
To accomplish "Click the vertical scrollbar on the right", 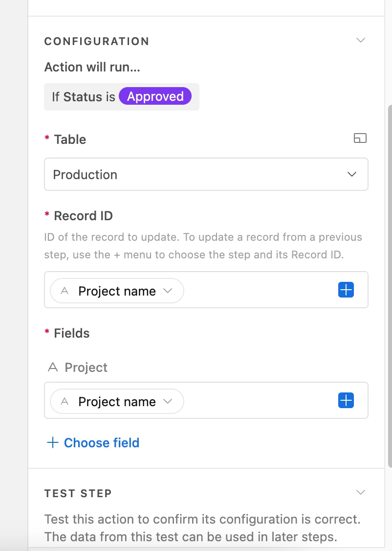I will tap(389, 284).
